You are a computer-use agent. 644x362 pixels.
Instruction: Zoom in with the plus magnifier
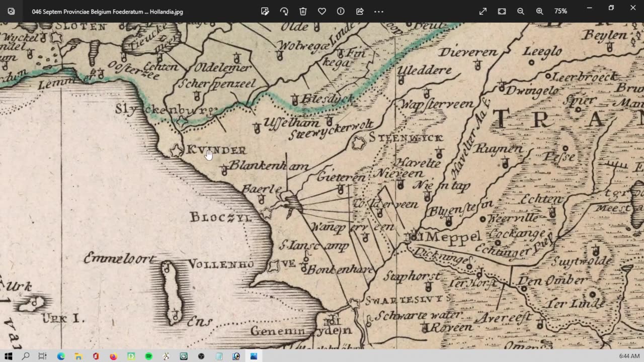(539, 11)
